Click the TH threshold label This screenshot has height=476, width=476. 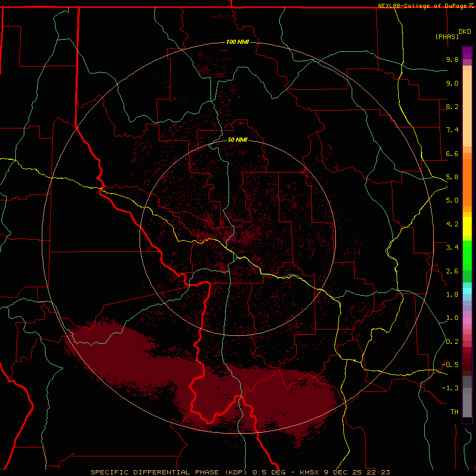pyautogui.click(x=454, y=412)
